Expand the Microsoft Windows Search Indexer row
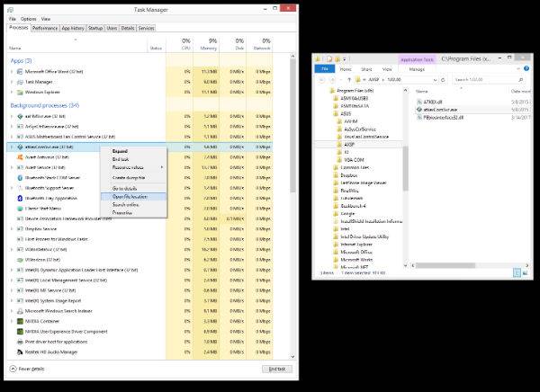 tap(12, 311)
